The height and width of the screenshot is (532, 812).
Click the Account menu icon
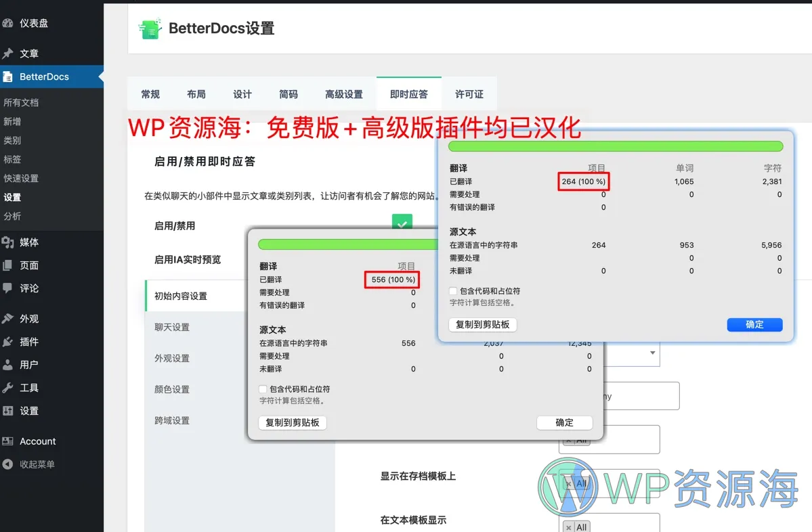pos(7,441)
